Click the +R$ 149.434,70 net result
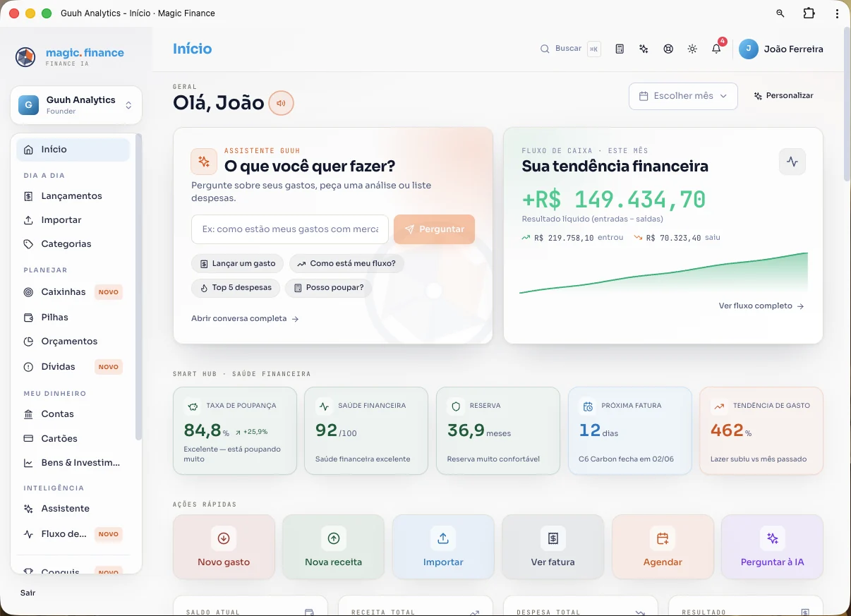 tap(614, 200)
